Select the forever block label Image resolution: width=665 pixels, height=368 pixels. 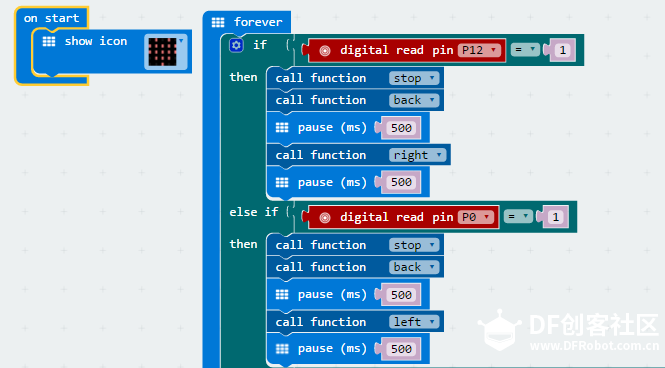pos(258,22)
